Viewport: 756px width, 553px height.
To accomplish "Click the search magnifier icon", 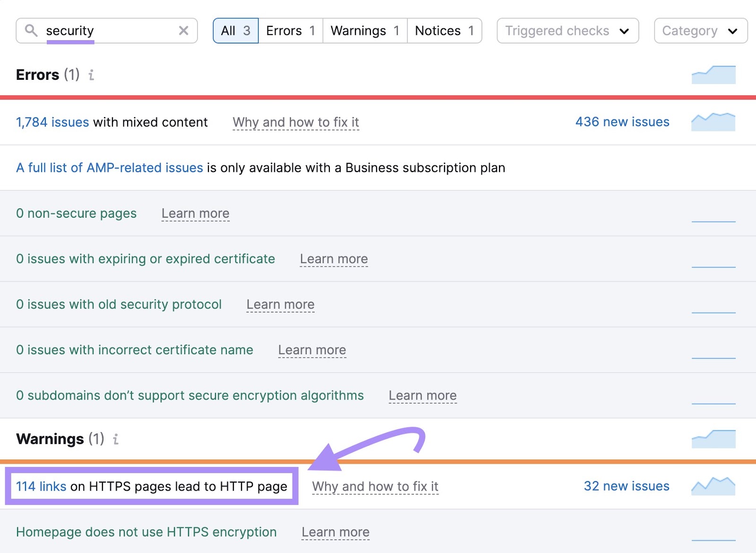I will coord(31,30).
